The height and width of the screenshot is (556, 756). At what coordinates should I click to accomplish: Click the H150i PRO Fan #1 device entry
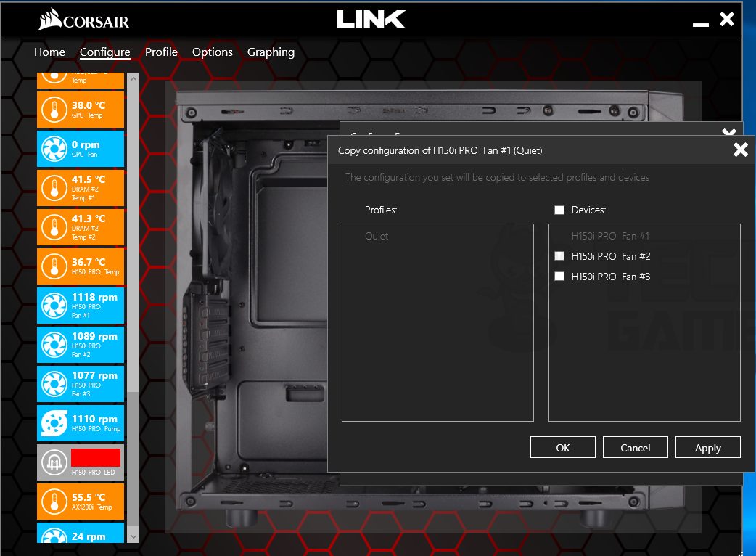tap(610, 236)
